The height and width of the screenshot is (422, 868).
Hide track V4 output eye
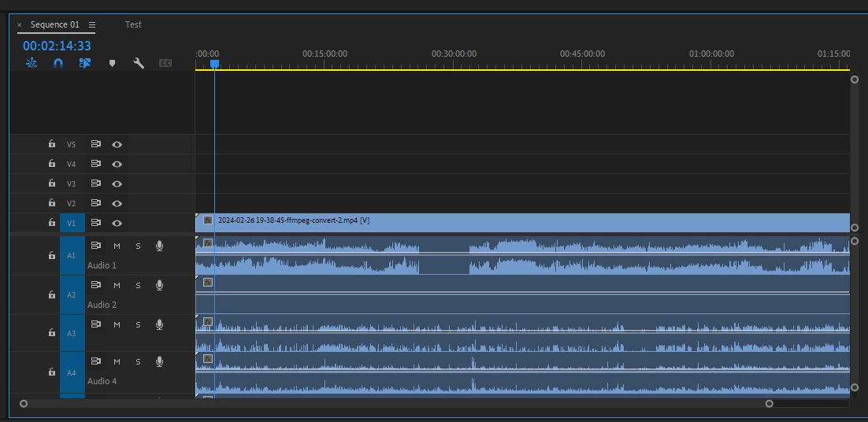click(117, 165)
